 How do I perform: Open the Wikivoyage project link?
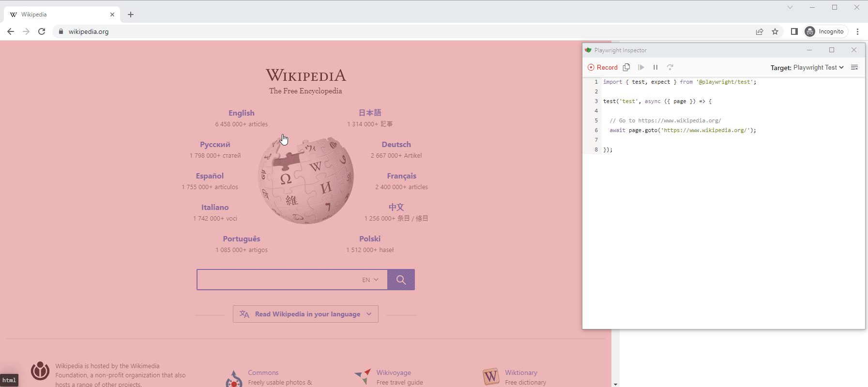pyautogui.click(x=394, y=372)
